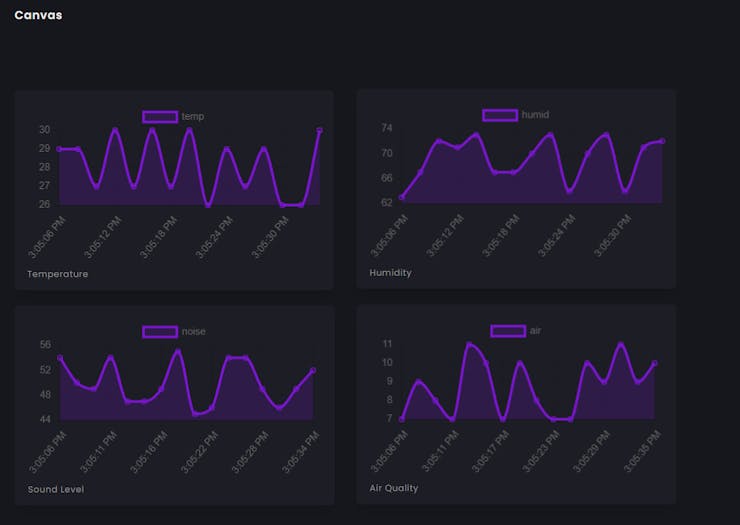
Task: Click the air legend color box
Action: [508, 331]
